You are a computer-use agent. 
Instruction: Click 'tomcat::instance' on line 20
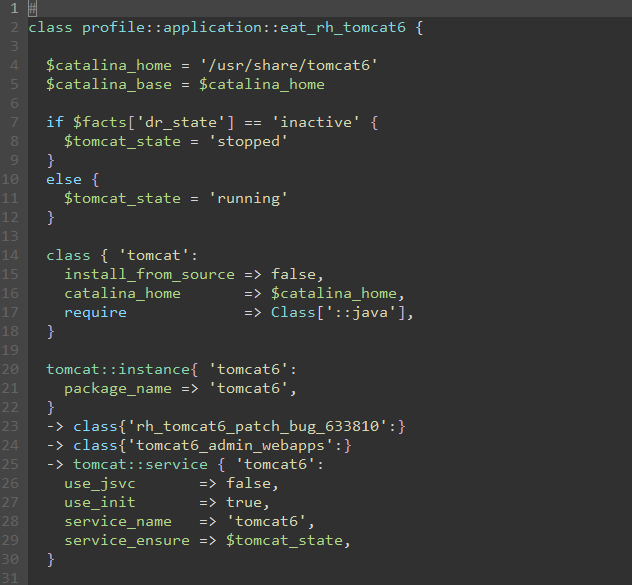pos(118,369)
